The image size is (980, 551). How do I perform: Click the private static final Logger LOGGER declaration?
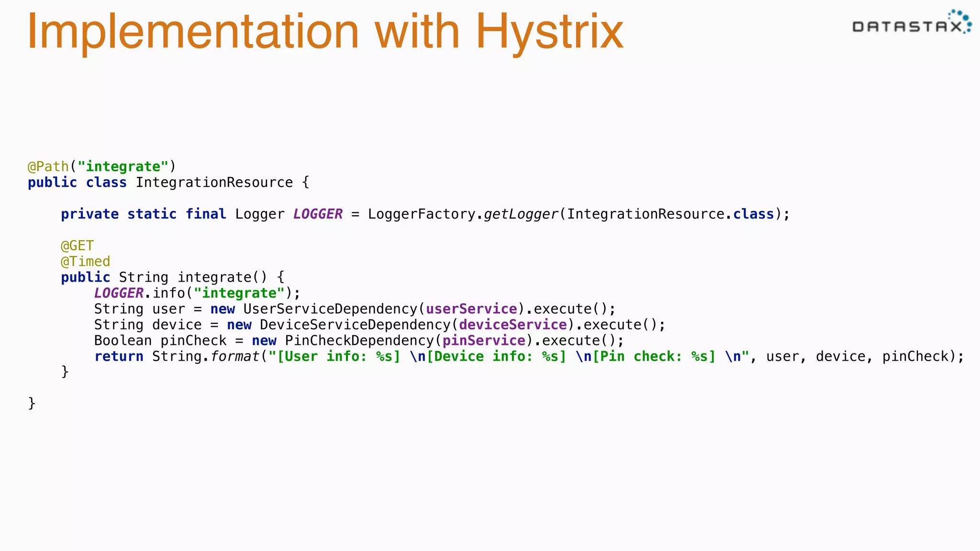point(425,214)
